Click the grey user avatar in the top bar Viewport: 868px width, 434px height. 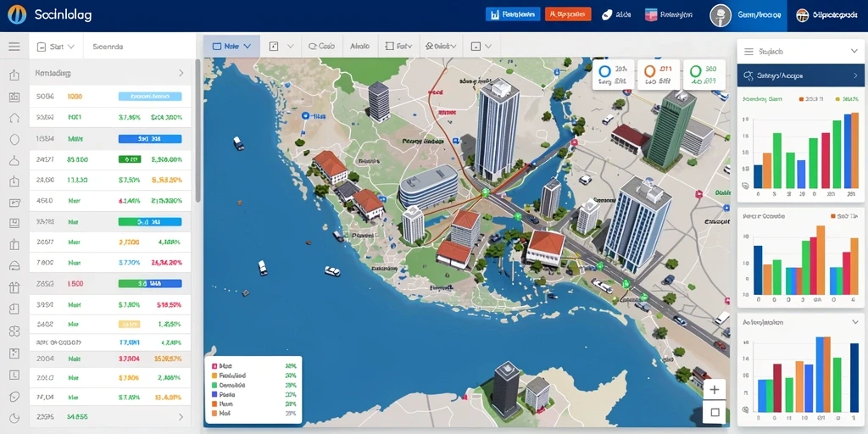pos(721,15)
